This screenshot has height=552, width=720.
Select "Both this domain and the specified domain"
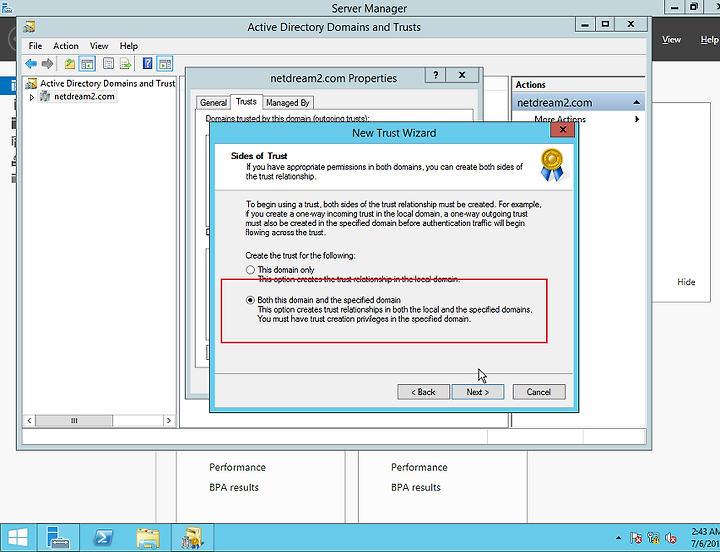[250, 300]
